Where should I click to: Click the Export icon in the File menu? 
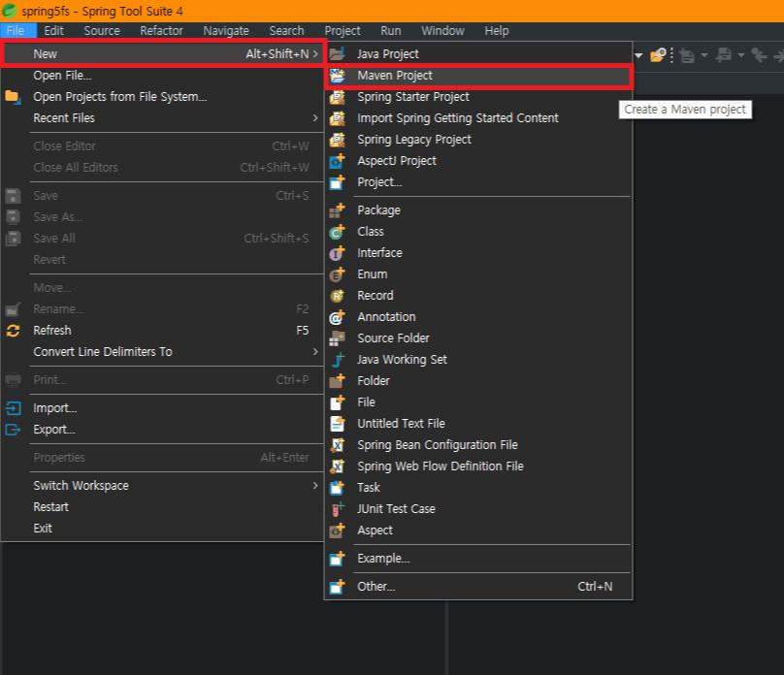13,430
